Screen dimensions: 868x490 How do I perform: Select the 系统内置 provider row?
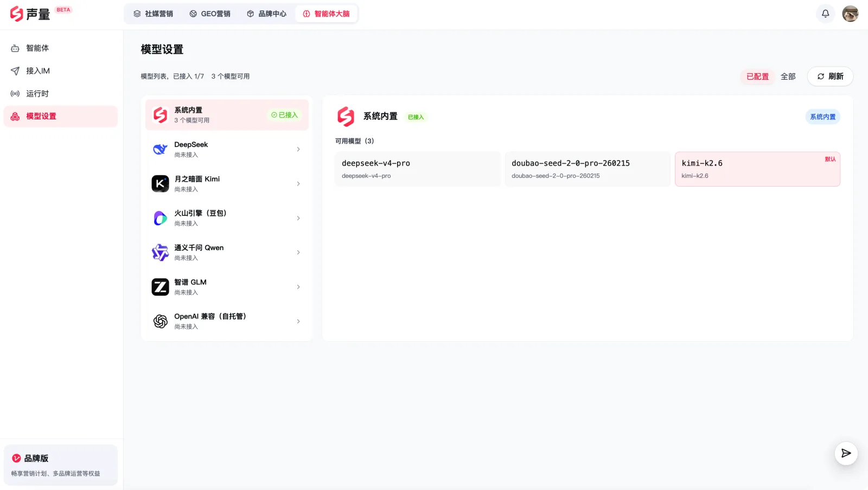point(227,115)
